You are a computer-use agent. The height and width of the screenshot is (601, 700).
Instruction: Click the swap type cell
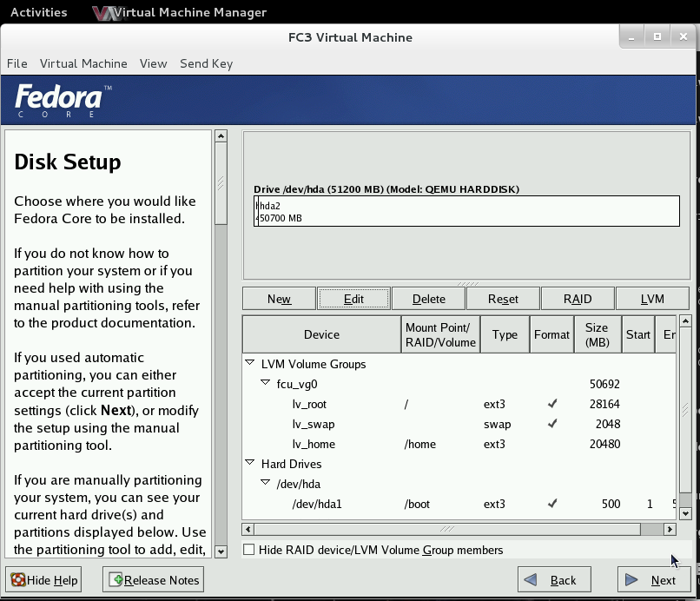coord(498,424)
